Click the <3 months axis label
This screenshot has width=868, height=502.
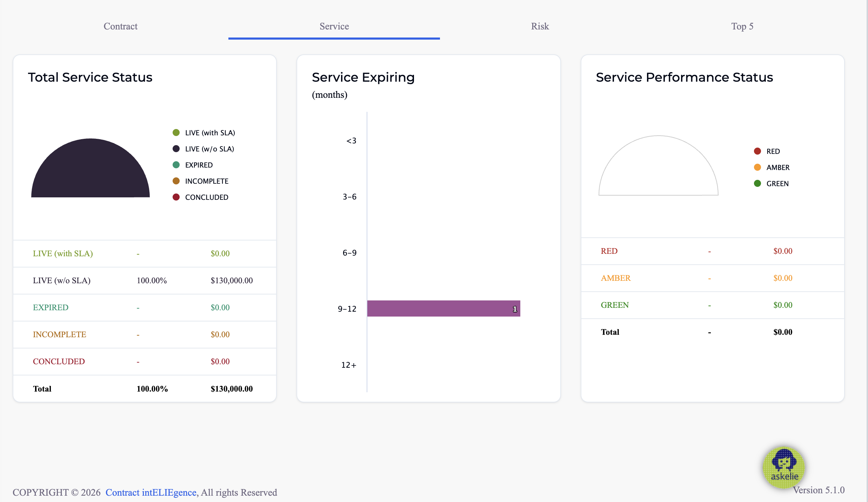pos(351,141)
